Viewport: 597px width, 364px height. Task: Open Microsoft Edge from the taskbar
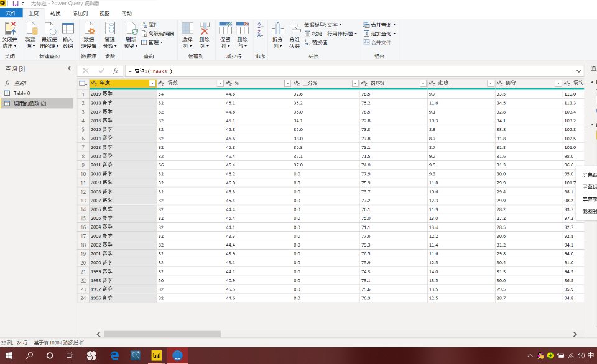point(114,356)
